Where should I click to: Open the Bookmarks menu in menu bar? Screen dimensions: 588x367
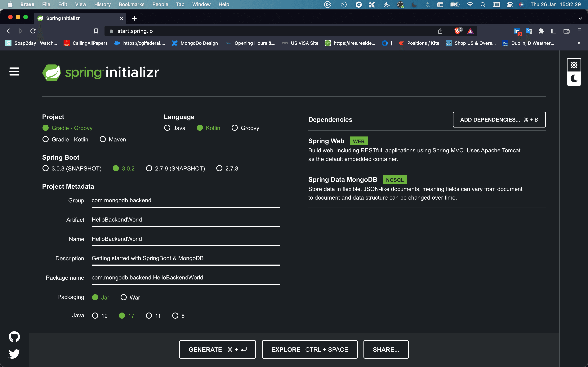pos(131,4)
